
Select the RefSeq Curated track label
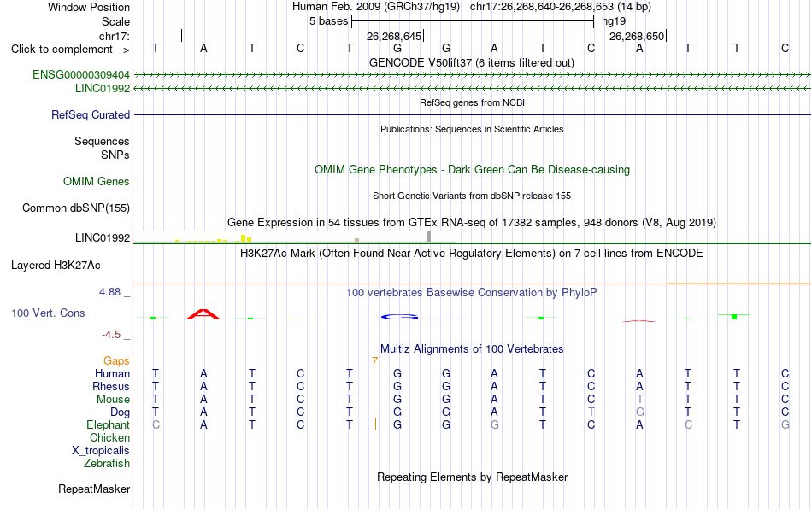90,114
